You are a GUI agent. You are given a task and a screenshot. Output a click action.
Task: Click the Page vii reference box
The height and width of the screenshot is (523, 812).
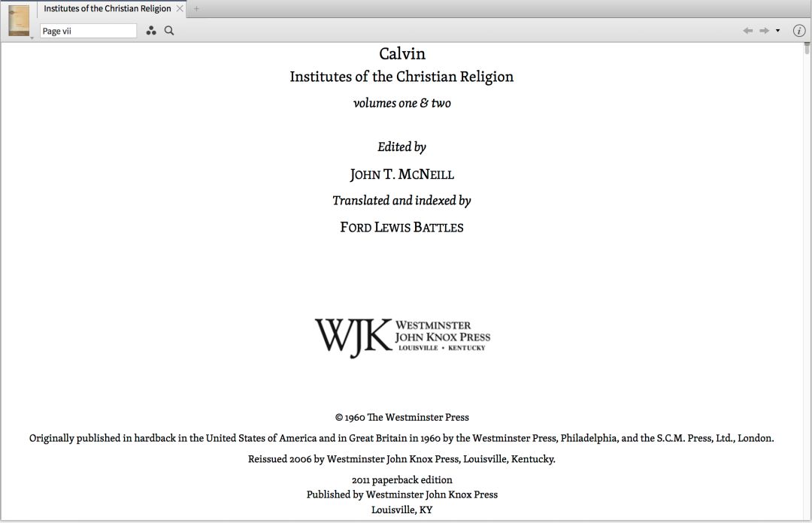pyautogui.click(x=88, y=31)
